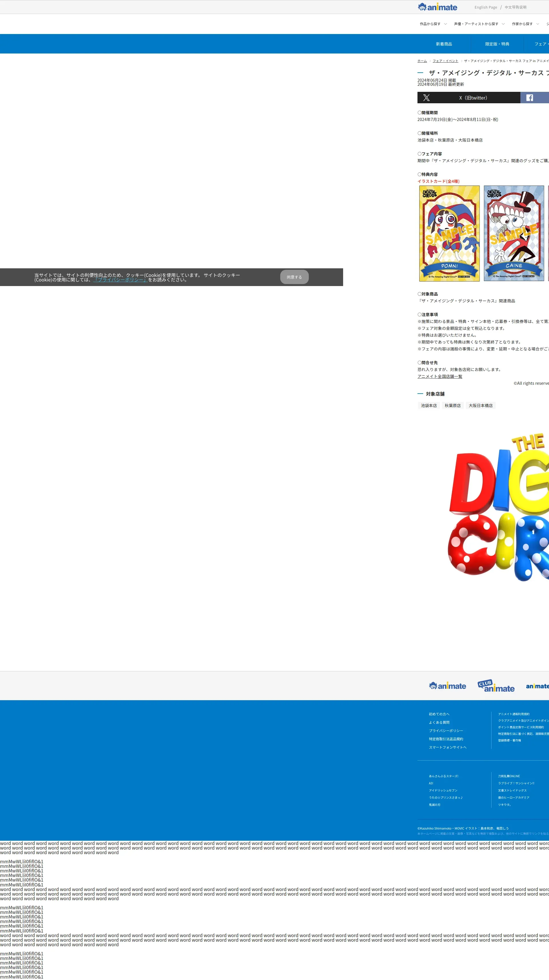Expand the 作家から探す dropdown
549x980 pixels.
[526, 24]
